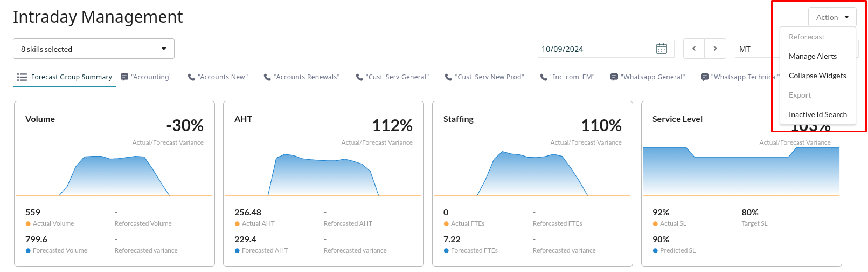Screen dimensions: 868x272
Task: Click the Volume widget title
Action: coord(40,119)
